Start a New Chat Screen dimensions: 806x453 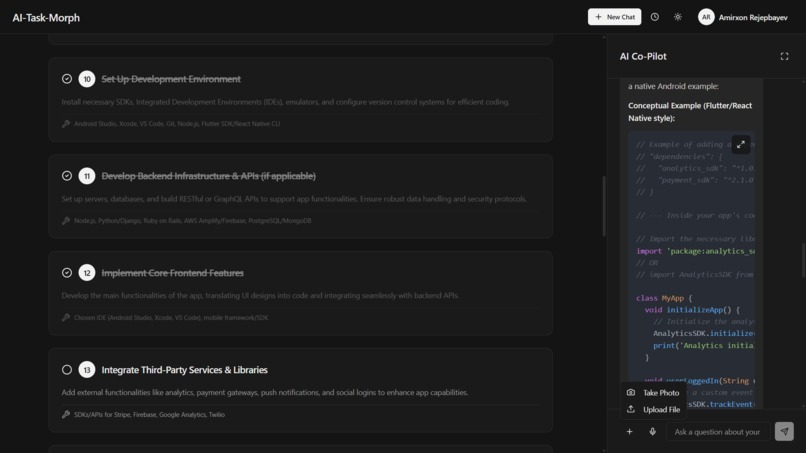(614, 17)
